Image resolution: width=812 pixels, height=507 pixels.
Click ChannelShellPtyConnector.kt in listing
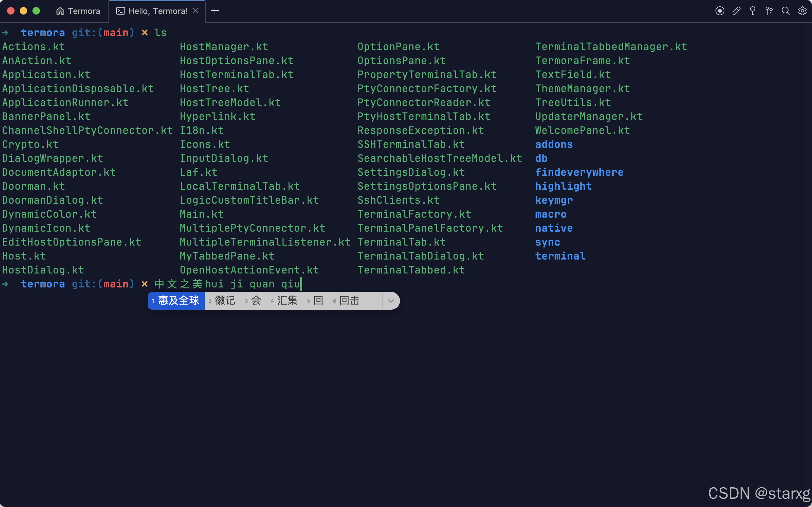[88, 130]
